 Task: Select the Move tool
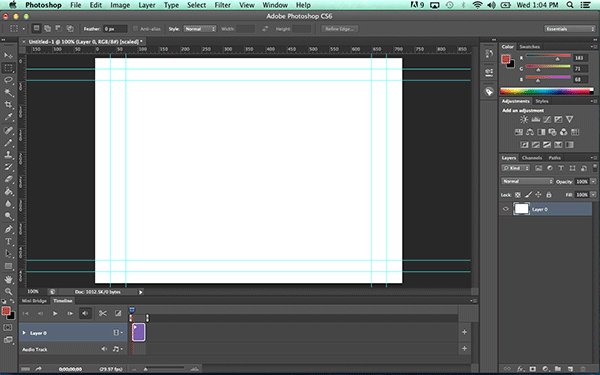[x=8, y=55]
